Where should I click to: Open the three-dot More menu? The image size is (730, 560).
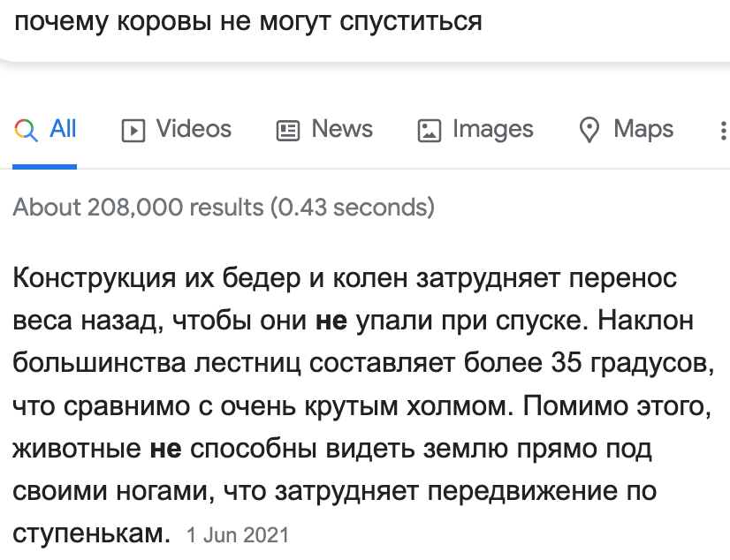(724, 131)
